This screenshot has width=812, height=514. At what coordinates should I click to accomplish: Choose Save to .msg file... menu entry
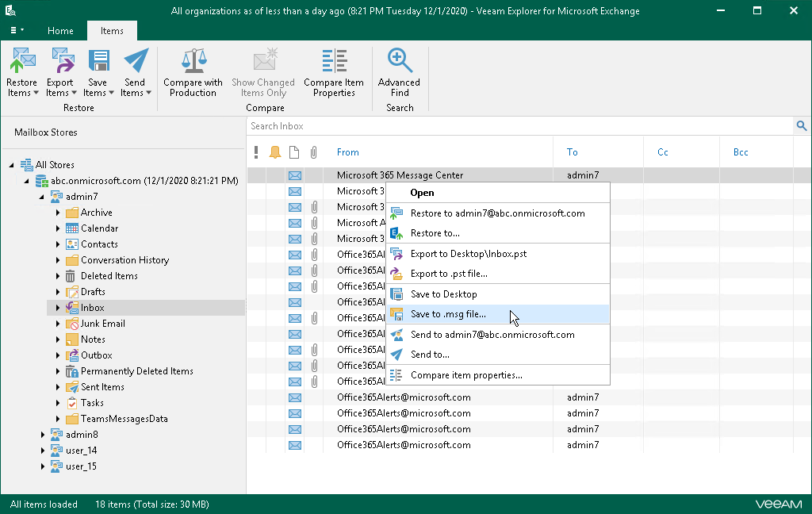point(448,314)
